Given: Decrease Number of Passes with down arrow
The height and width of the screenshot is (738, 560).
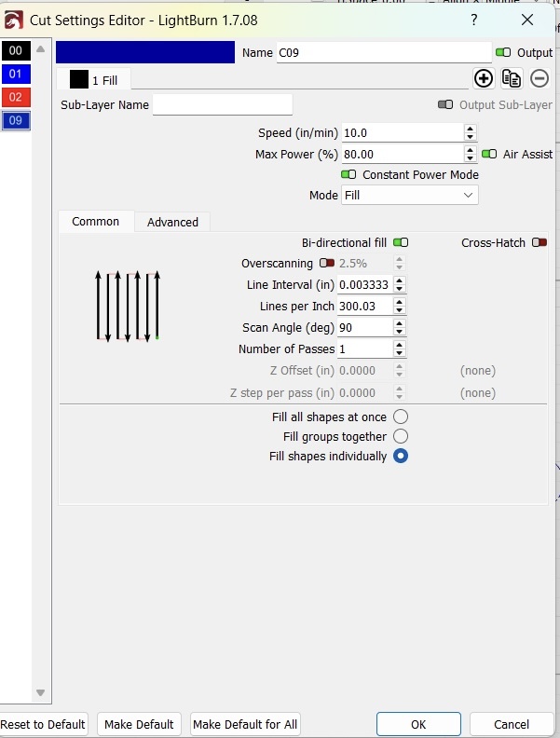Looking at the screenshot, I should pos(399,353).
